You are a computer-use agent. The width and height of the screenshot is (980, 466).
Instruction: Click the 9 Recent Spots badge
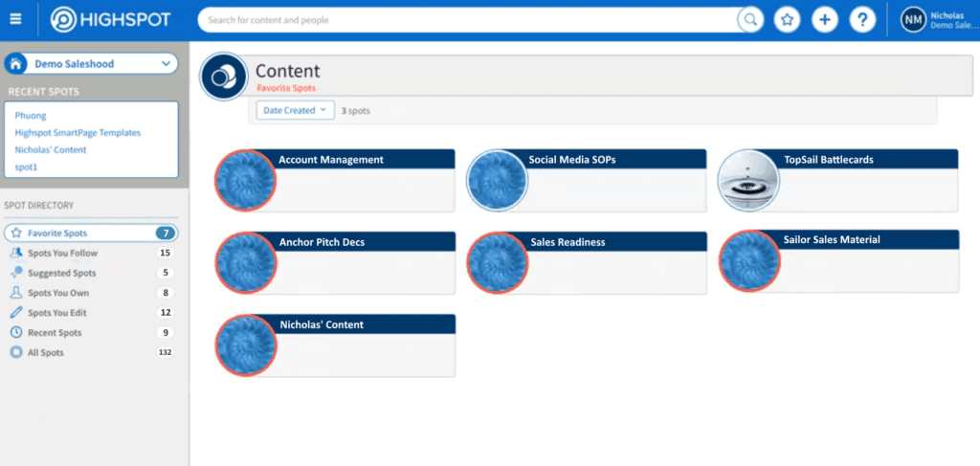[x=165, y=332]
